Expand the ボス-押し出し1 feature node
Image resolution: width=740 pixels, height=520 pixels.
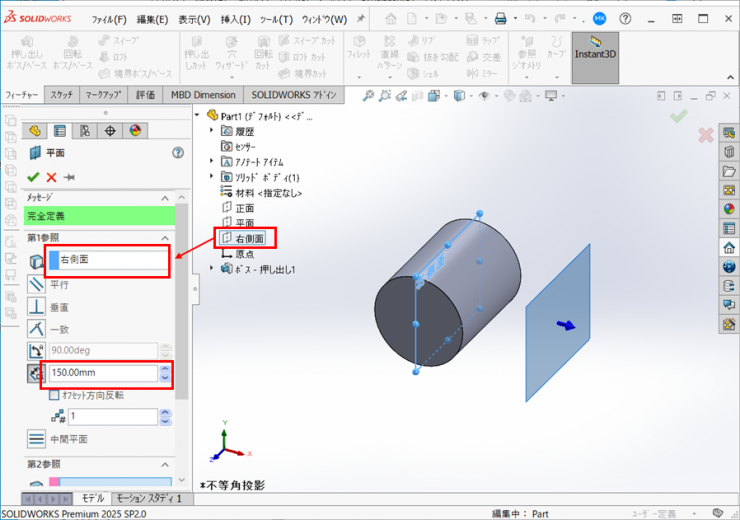click(212, 268)
